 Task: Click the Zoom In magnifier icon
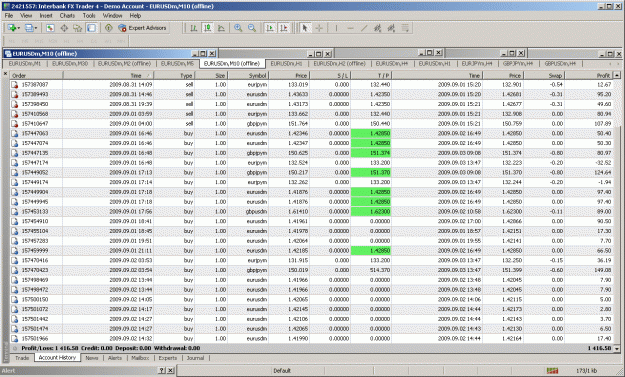point(238,28)
